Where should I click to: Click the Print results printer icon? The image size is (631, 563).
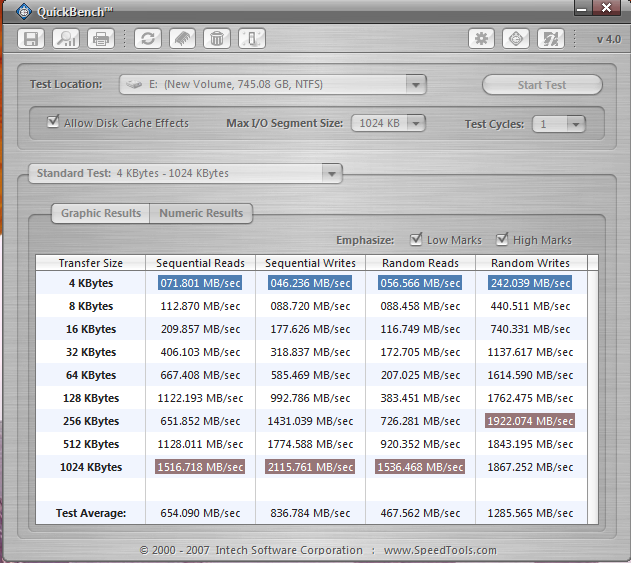pyautogui.click(x=100, y=39)
